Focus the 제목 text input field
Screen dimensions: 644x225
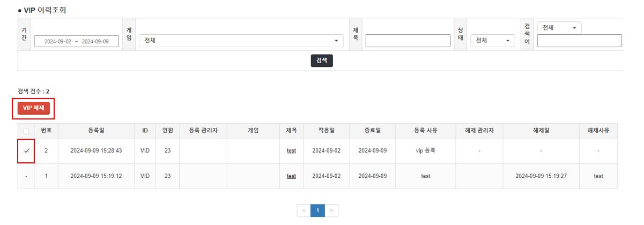[408, 41]
